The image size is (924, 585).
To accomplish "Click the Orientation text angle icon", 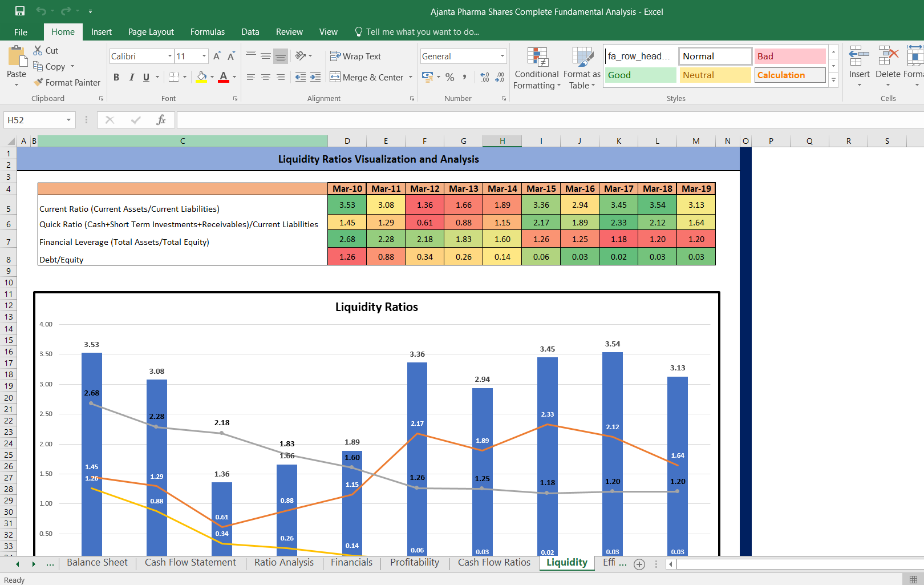I will 301,56.
